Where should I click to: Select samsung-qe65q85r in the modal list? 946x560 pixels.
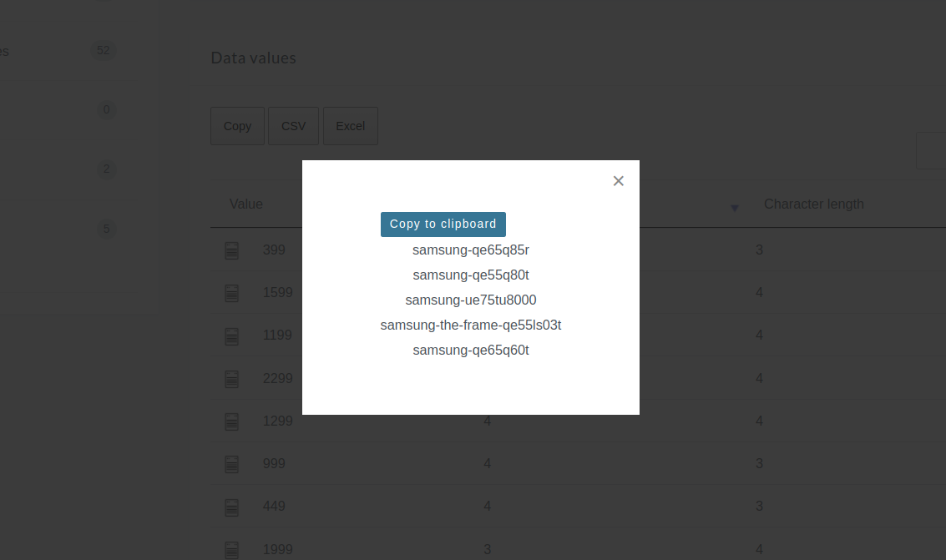pos(471,250)
